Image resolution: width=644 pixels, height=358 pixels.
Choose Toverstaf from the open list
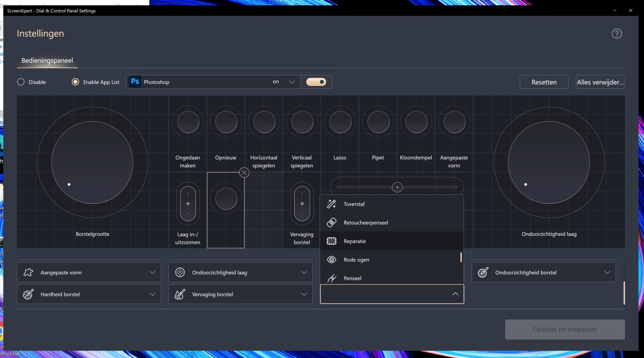[x=354, y=204]
